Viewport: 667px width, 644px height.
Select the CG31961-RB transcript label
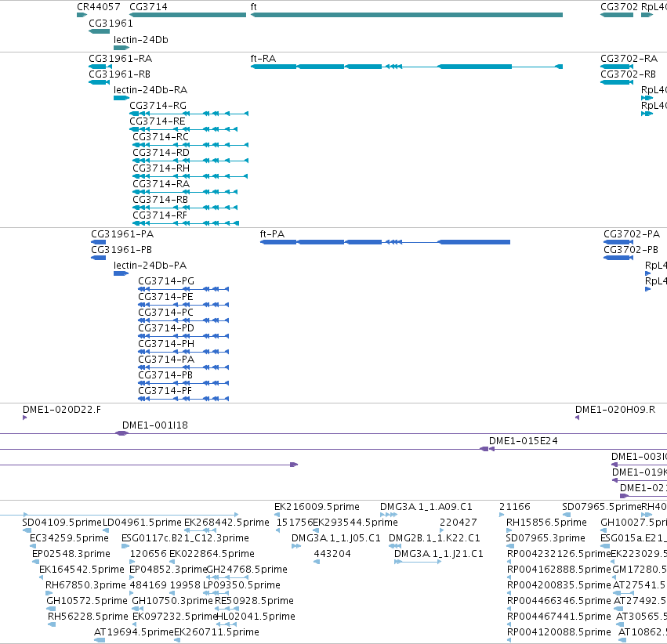click(x=120, y=74)
